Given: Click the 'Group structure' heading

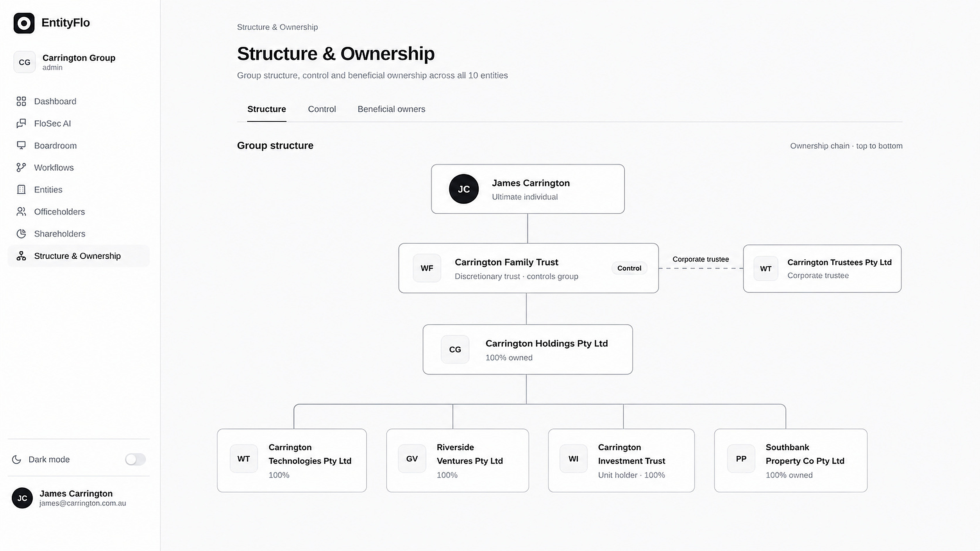Looking at the screenshot, I should (x=275, y=146).
